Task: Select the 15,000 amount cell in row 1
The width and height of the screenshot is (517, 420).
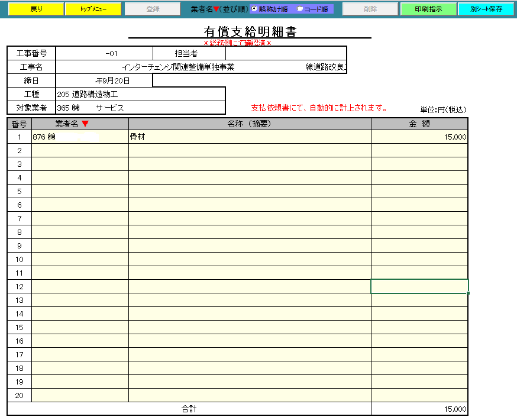Action: [419, 137]
